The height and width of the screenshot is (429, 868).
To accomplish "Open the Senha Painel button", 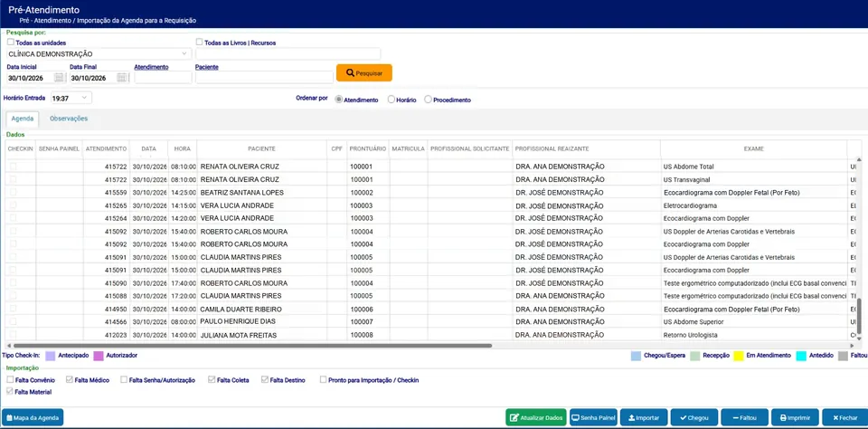I will coord(593,418).
